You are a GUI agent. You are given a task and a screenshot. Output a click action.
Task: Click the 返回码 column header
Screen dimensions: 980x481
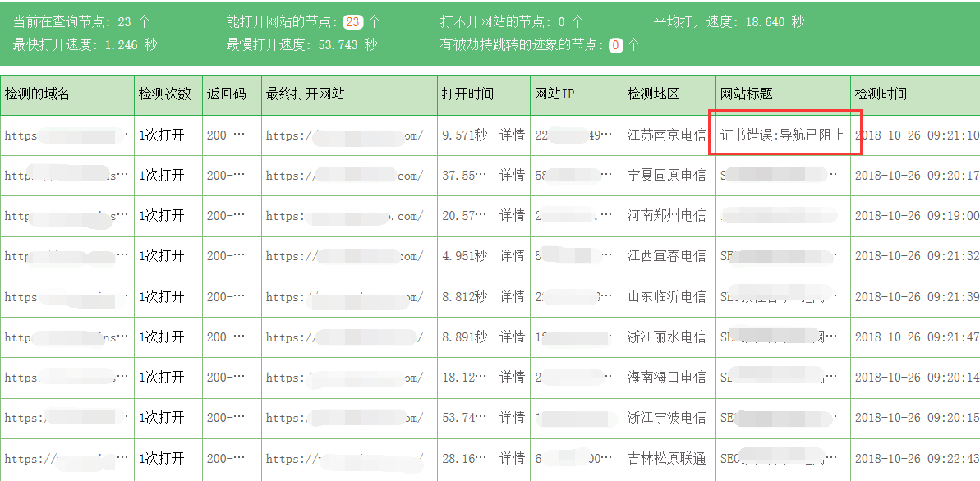pyautogui.click(x=227, y=94)
